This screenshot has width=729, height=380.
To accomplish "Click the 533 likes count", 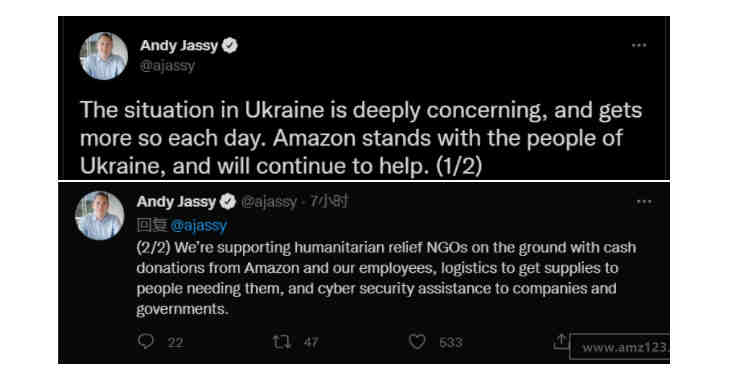I will tap(451, 343).
